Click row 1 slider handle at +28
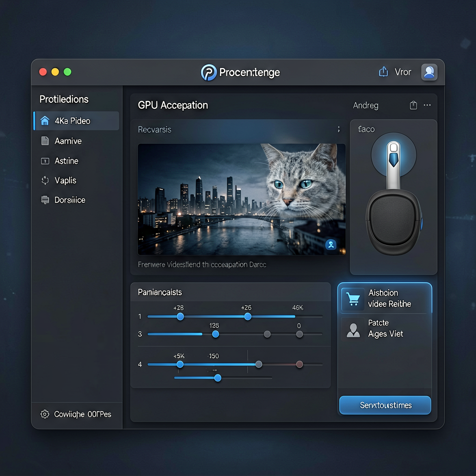Screen dimensions: 476x476 coord(180,317)
